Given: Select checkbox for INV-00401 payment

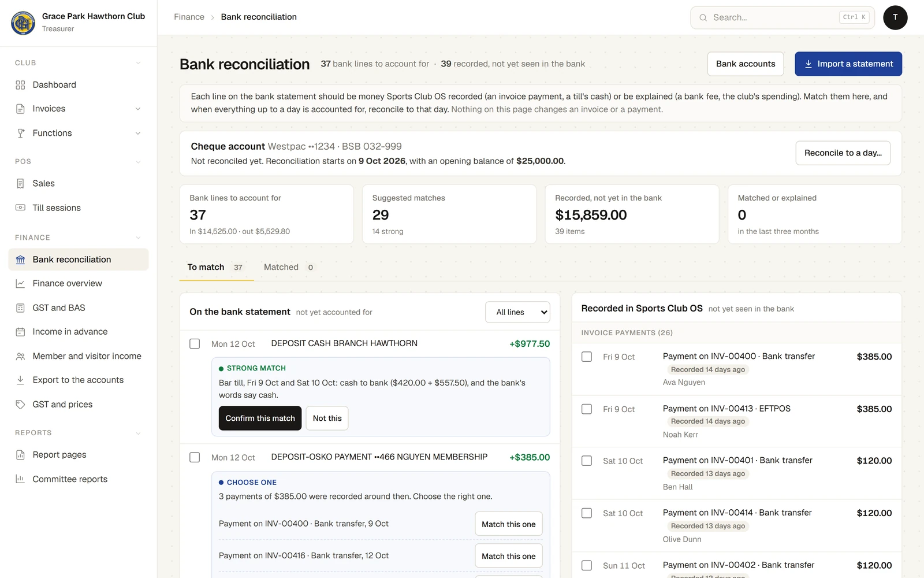Looking at the screenshot, I should (x=587, y=461).
